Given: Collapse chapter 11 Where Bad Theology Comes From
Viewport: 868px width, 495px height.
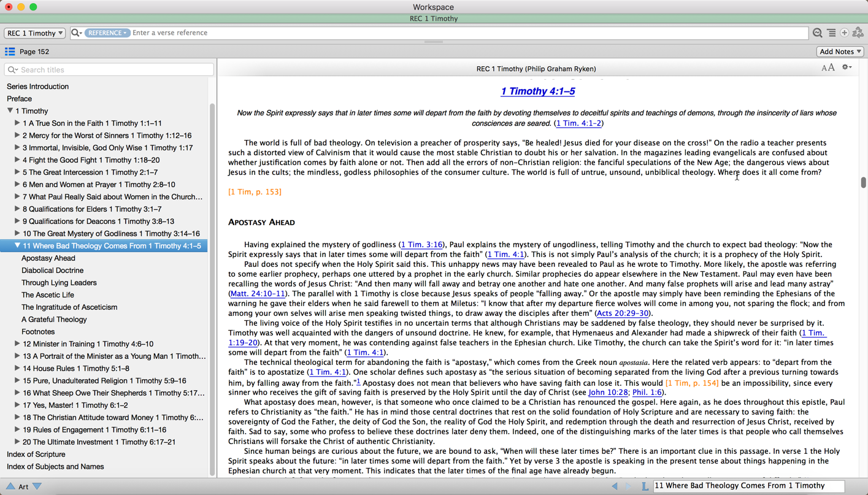Looking at the screenshot, I should (17, 245).
